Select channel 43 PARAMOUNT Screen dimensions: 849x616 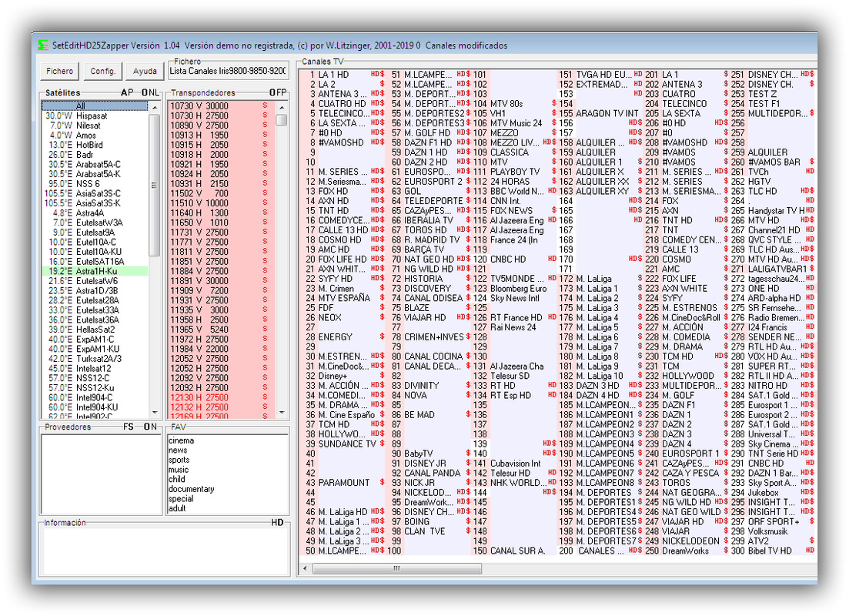click(343, 483)
